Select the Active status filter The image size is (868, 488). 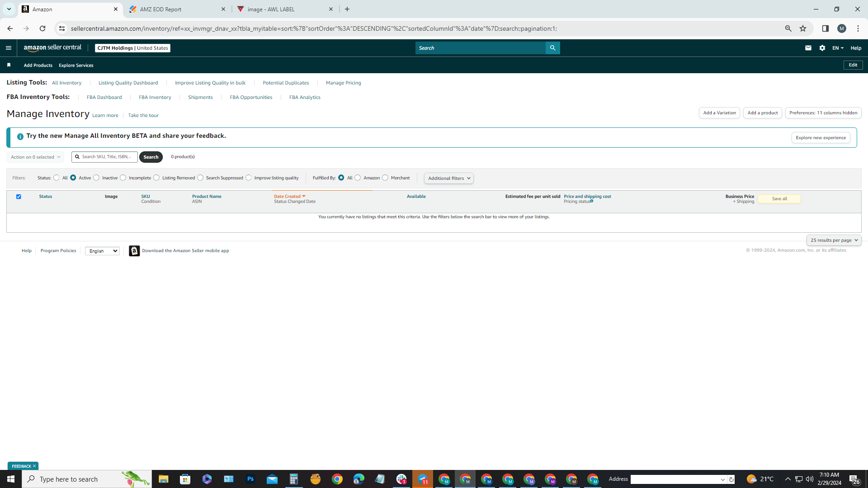[73, 178]
